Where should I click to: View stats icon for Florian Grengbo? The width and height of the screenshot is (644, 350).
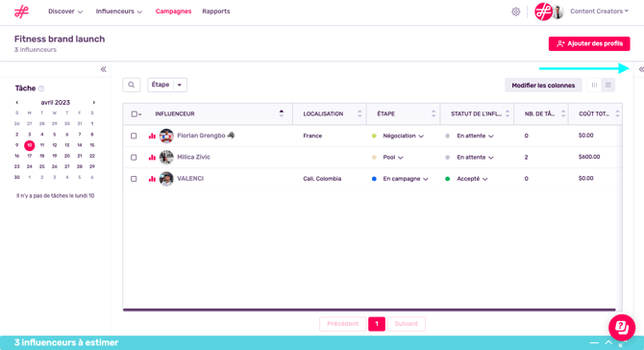click(152, 136)
